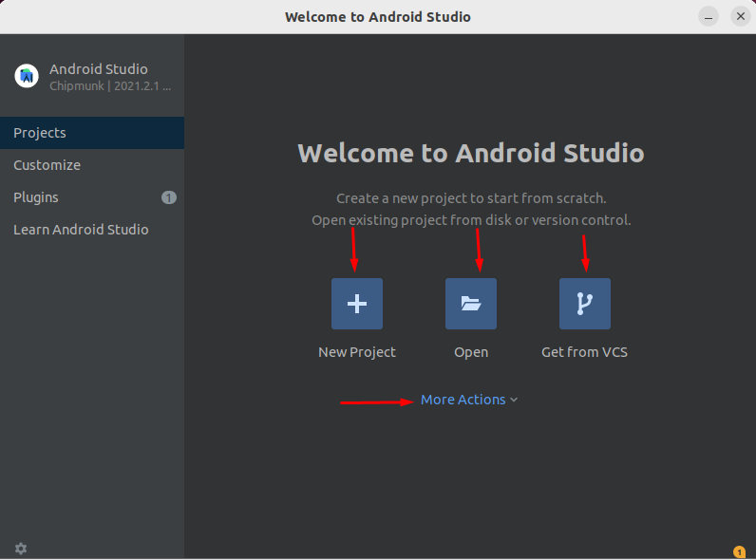Image resolution: width=756 pixels, height=560 pixels.
Task: Click the chevron next to More Actions
Action: coord(514,400)
